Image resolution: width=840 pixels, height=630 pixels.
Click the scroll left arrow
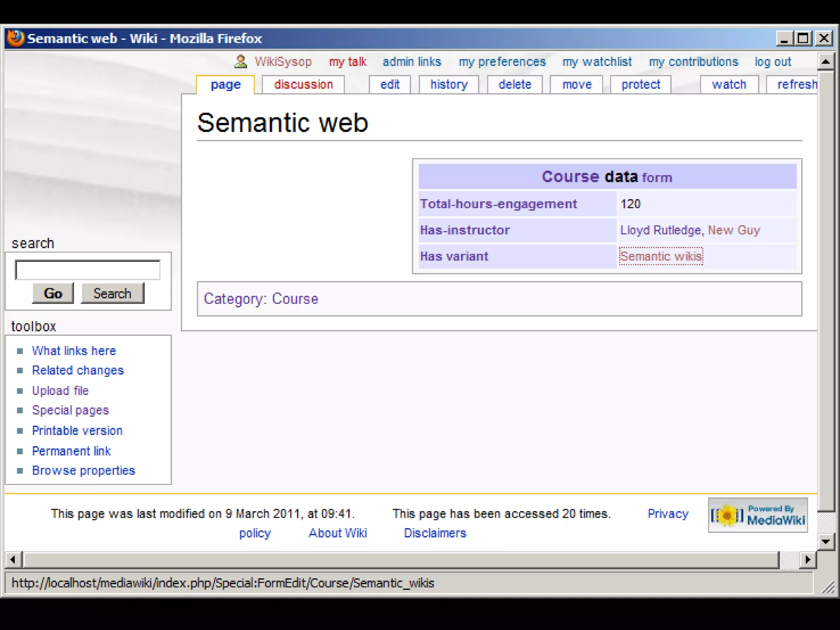click(13, 559)
